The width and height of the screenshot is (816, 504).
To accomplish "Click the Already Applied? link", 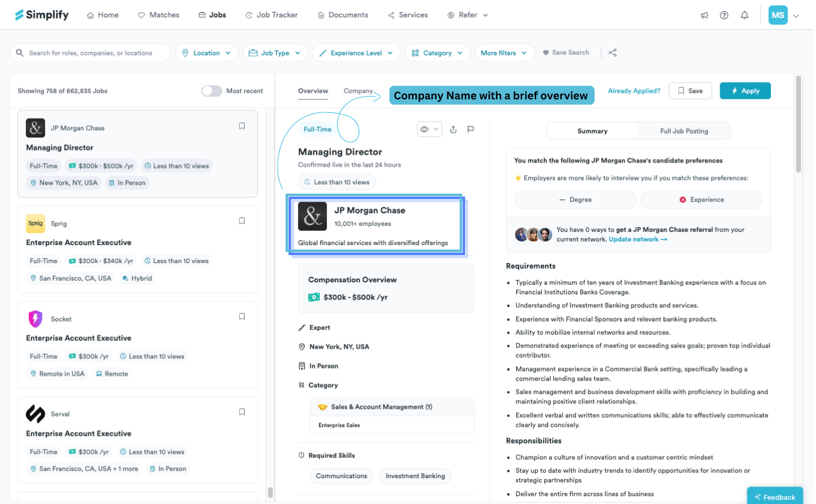I will pyautogui.click(x=634, y=91).
